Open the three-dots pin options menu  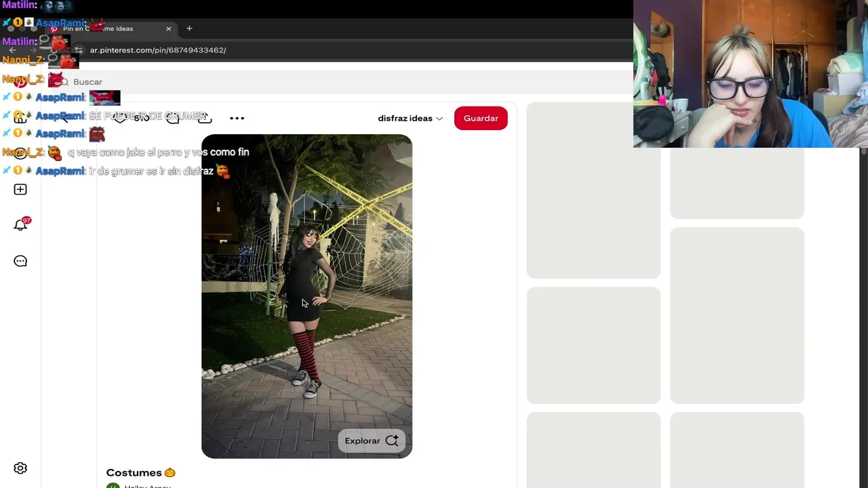237,118
